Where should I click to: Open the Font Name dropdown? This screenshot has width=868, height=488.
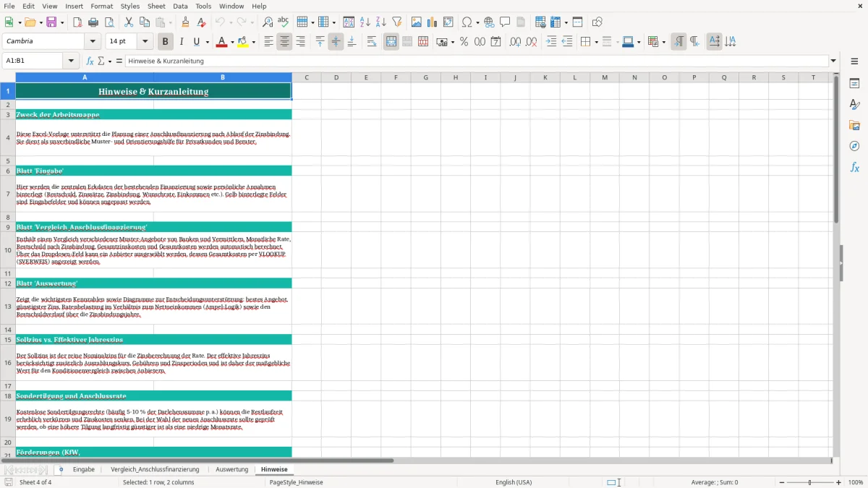93,42
